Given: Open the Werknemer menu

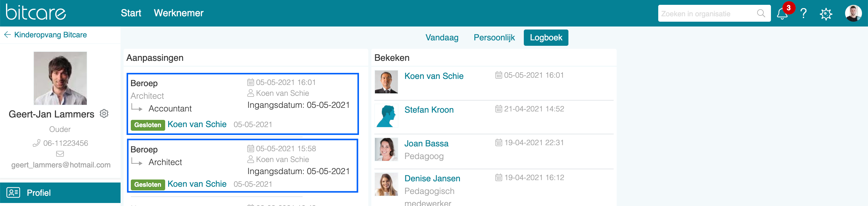Looking at the screenshot, I should pyautogui.click(x=179, y=13).
